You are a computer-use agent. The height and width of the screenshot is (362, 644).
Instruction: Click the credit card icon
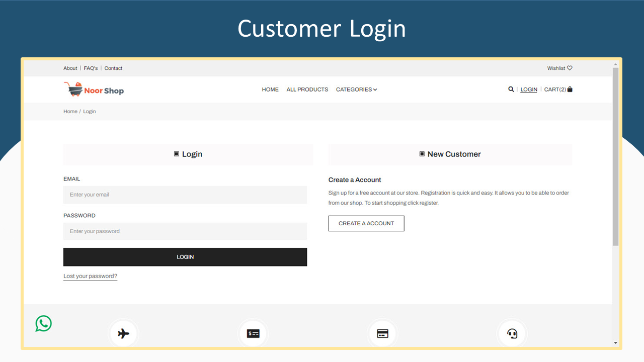[x=383, y=333]
